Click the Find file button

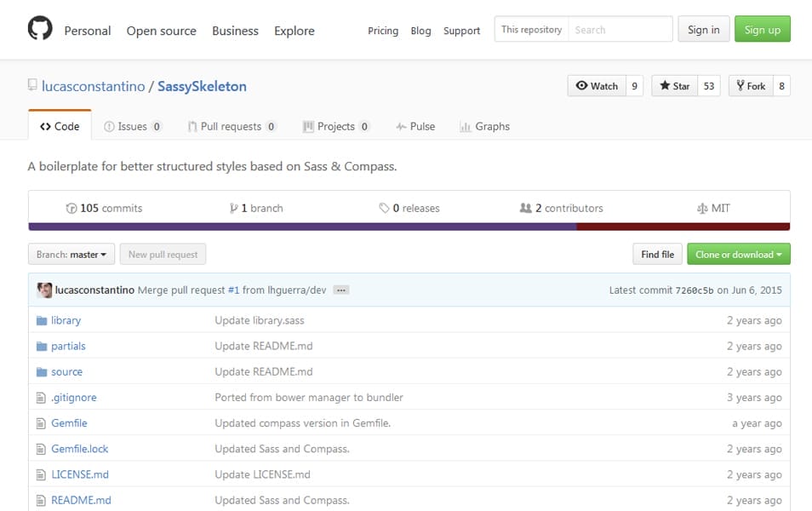coord(657,254)
